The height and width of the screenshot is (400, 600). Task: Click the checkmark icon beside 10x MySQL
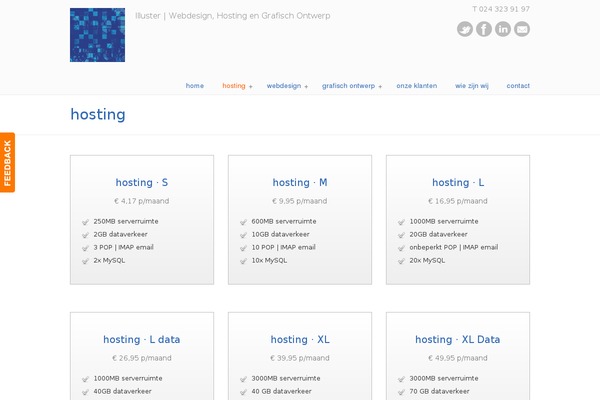(x=243, y=261)
